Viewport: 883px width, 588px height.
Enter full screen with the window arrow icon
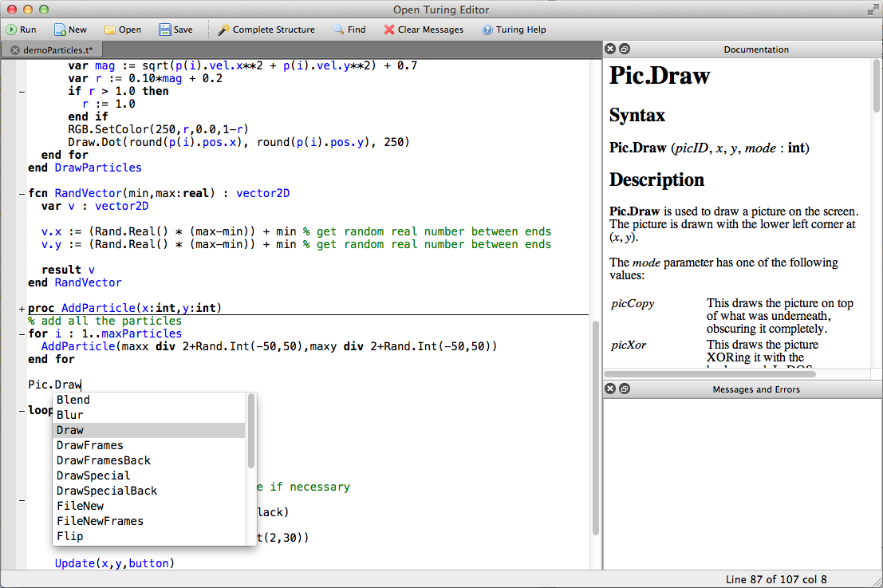873,9
